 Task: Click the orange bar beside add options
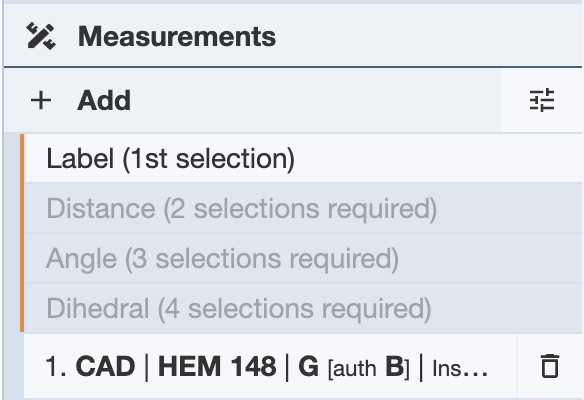coord(22,233)
